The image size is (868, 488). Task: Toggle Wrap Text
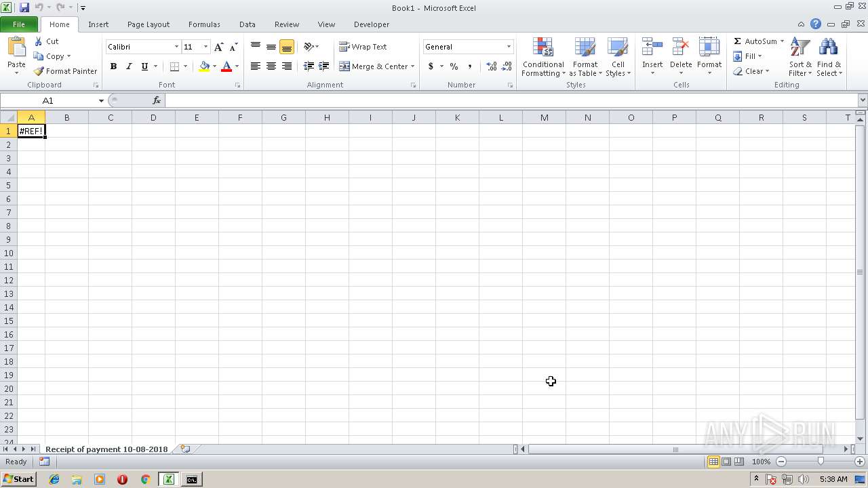(363, 47)
